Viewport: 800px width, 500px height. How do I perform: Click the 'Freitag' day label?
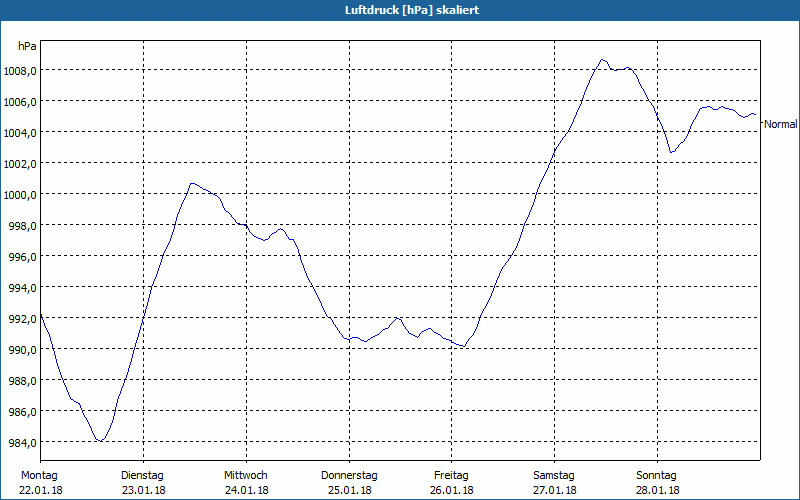click(452, 476)
